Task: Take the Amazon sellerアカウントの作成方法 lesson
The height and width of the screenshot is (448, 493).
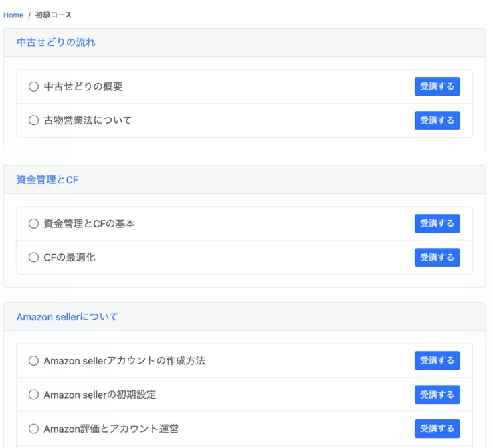Action: click(x=437, y=360)
